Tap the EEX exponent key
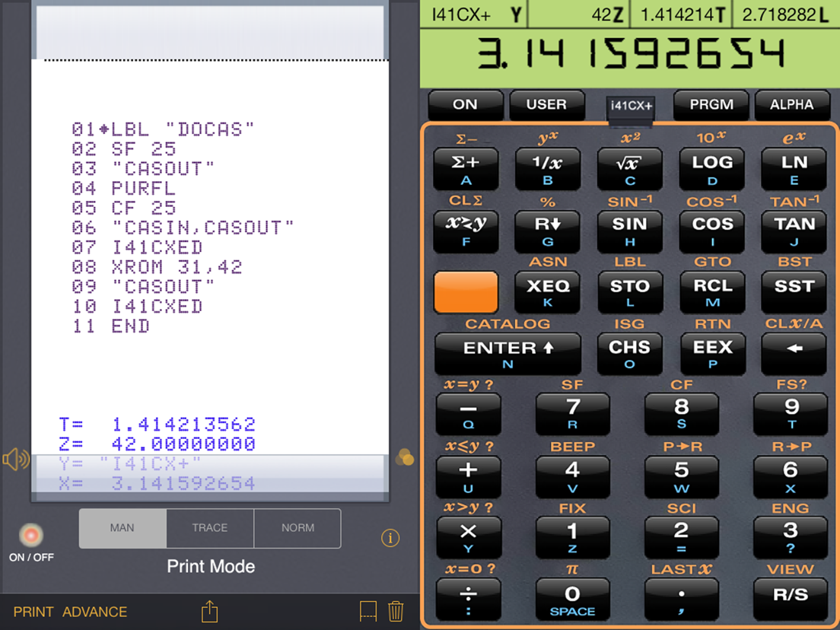 pos(712,354)
